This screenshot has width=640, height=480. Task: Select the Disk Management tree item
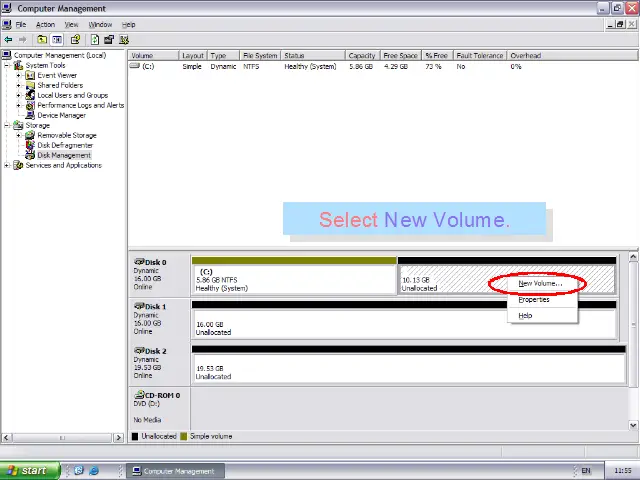(64, 155)
